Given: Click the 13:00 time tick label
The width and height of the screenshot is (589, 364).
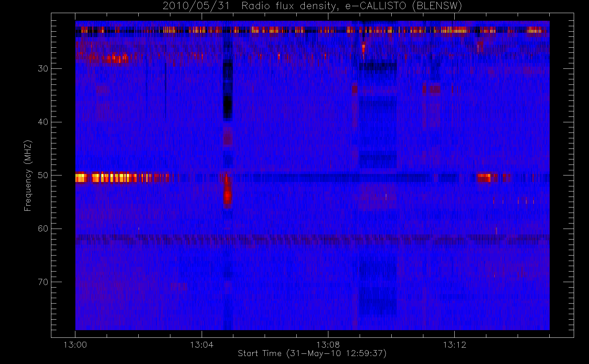Looking at the screenshot, I should point(75,345).
